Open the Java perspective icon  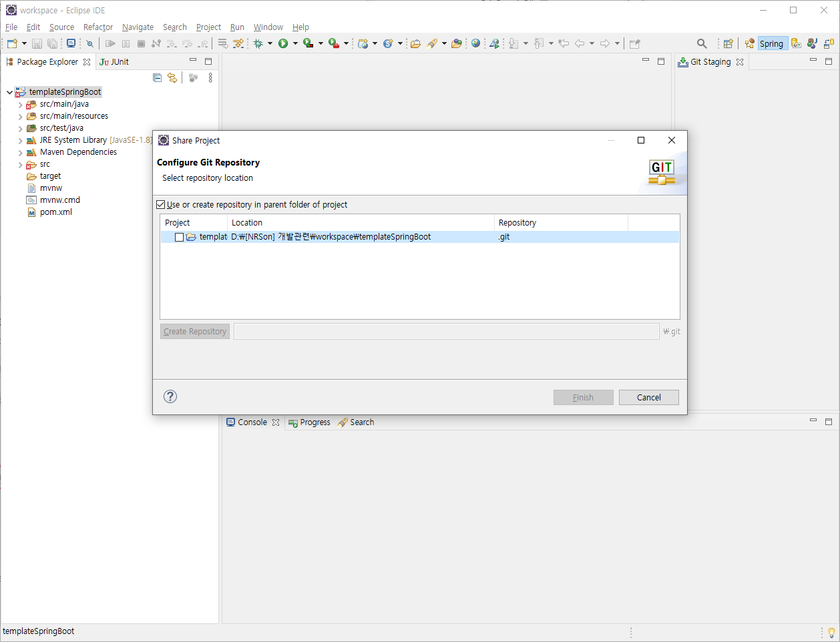point(812,43)
